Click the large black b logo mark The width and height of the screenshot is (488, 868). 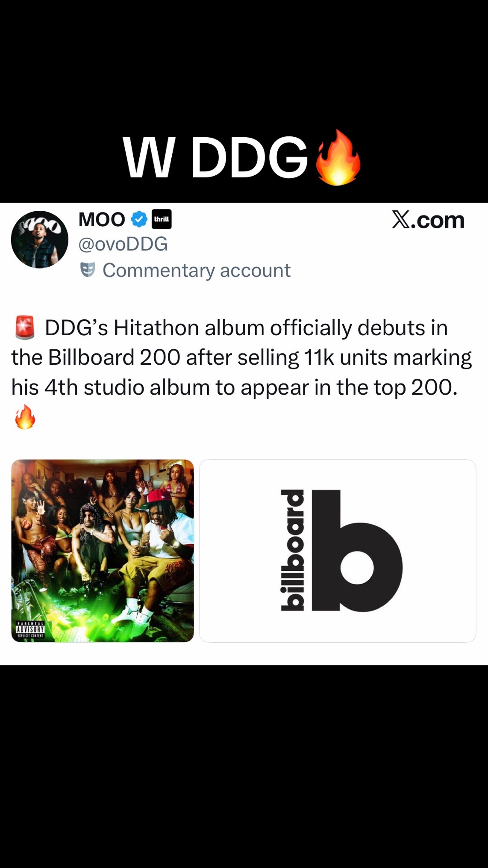[357, 551]
